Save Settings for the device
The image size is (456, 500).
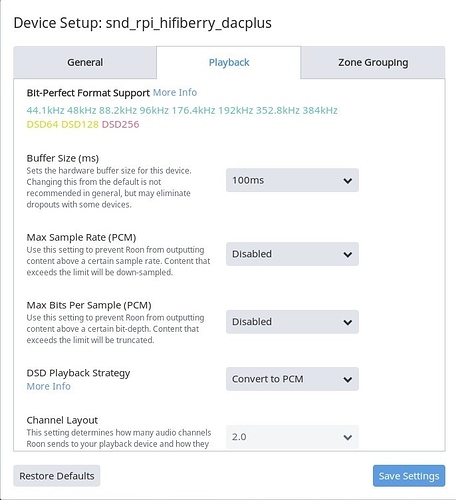pyautogui.click(x=409, y=476)
